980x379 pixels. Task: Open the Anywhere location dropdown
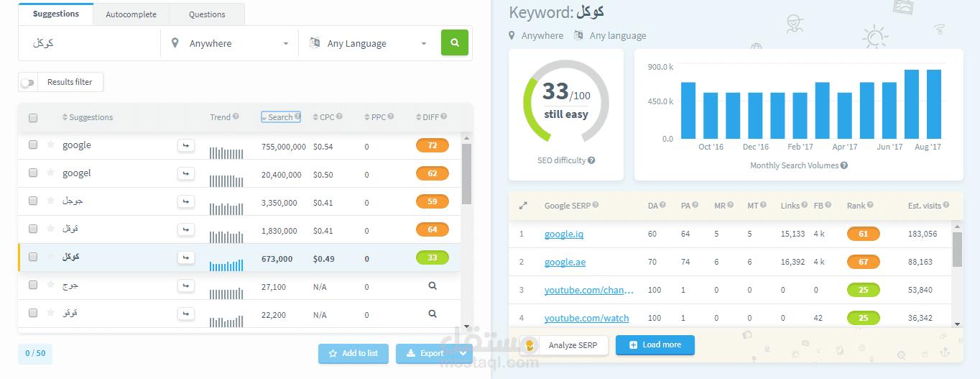tap(228, 43)
